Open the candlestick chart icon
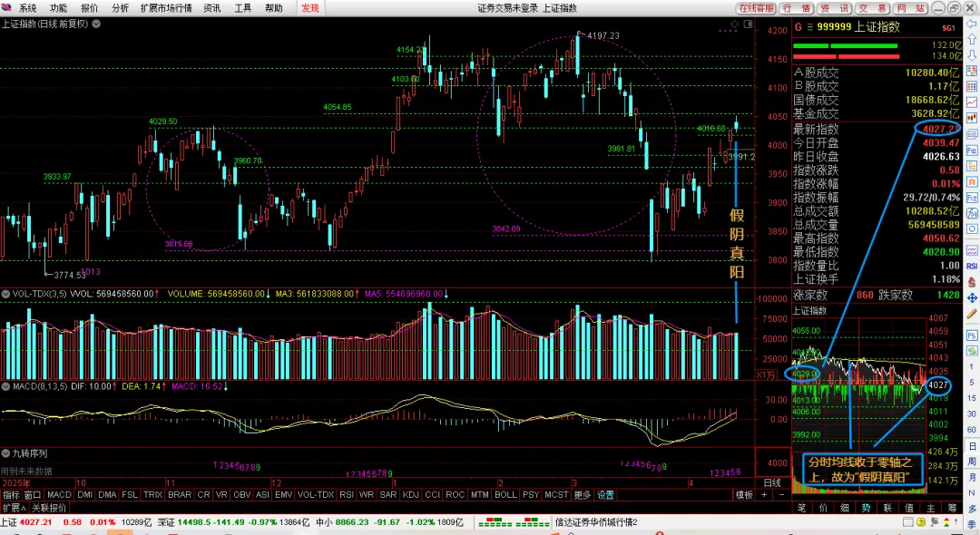Viewport: 980px width, 535px height. [x=972, y=117]
